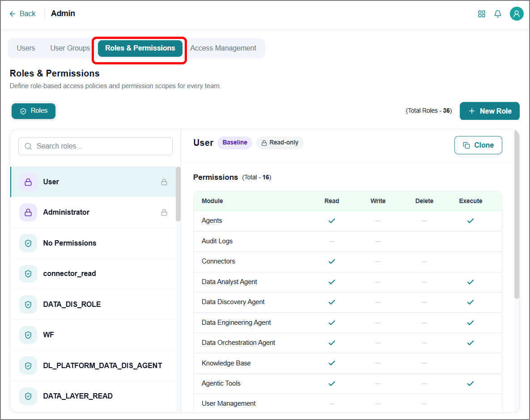
Task: Click the Write dash for Data Discovery Agent
Action: pyautogui.click(x=378, y=302)
